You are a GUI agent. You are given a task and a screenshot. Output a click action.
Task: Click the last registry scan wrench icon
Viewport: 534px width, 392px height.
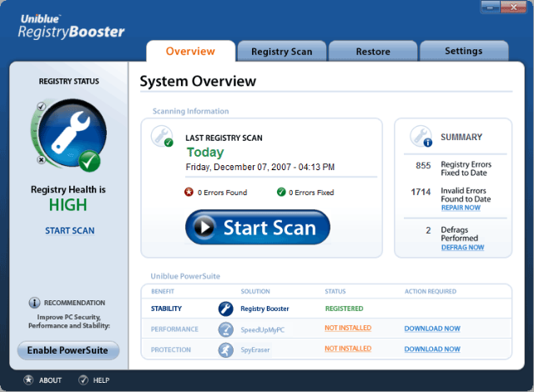click(162, 136)
